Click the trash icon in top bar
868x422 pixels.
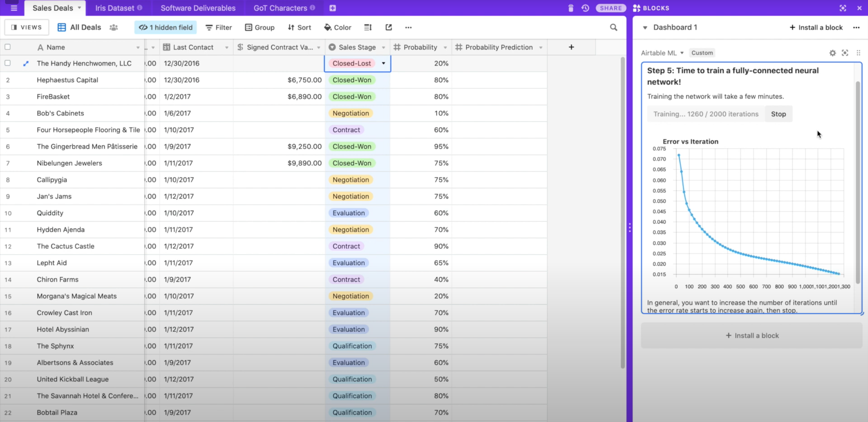571,8
